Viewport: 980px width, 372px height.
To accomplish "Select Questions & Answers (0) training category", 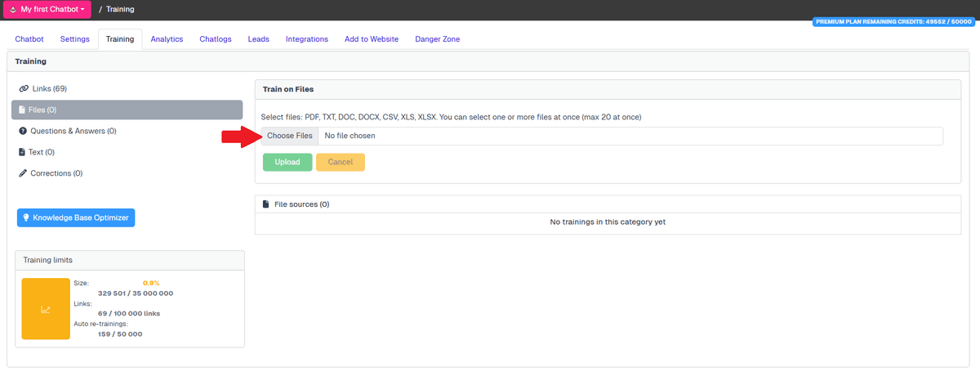I will tap(73, 131).
